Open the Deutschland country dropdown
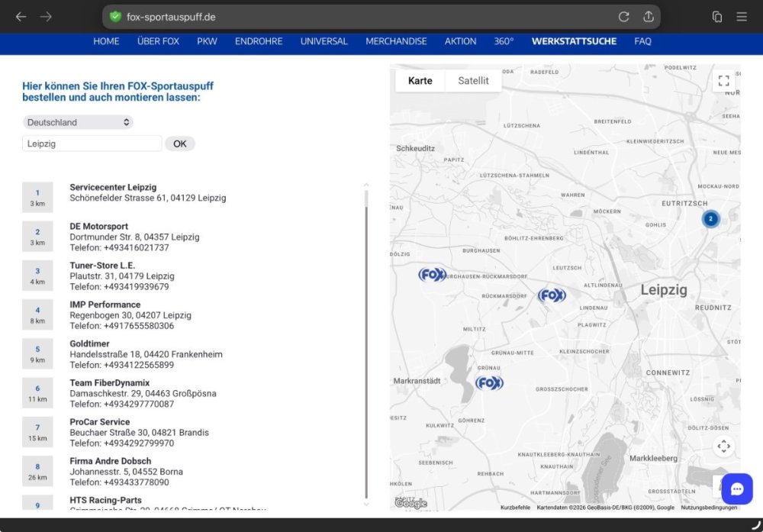 click(x=78, y=122)
